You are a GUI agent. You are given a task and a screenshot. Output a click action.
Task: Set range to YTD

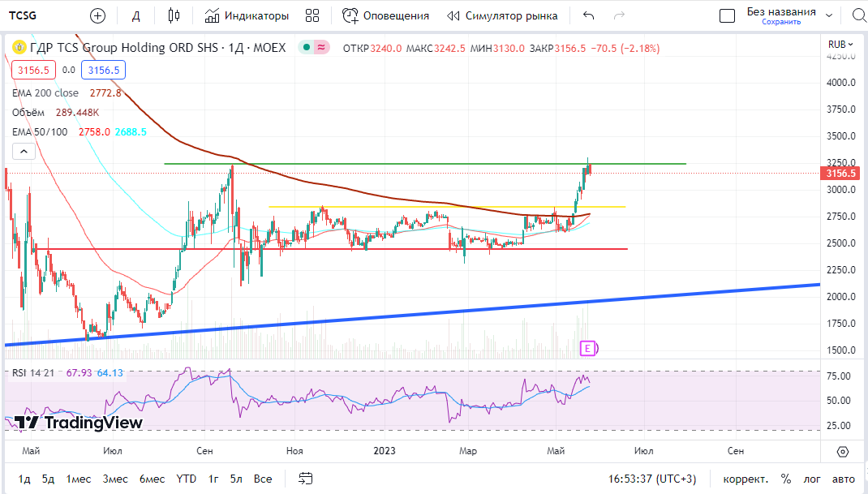[x=186, y=479]
